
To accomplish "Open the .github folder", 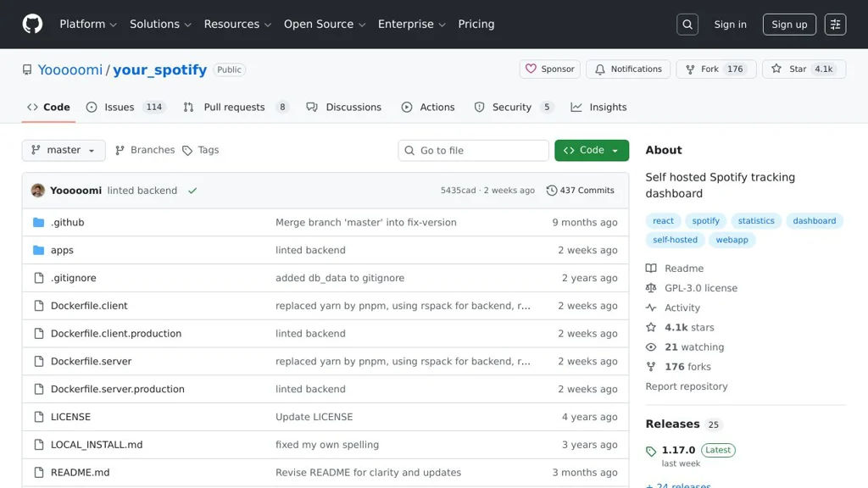I will pos(67,222).
